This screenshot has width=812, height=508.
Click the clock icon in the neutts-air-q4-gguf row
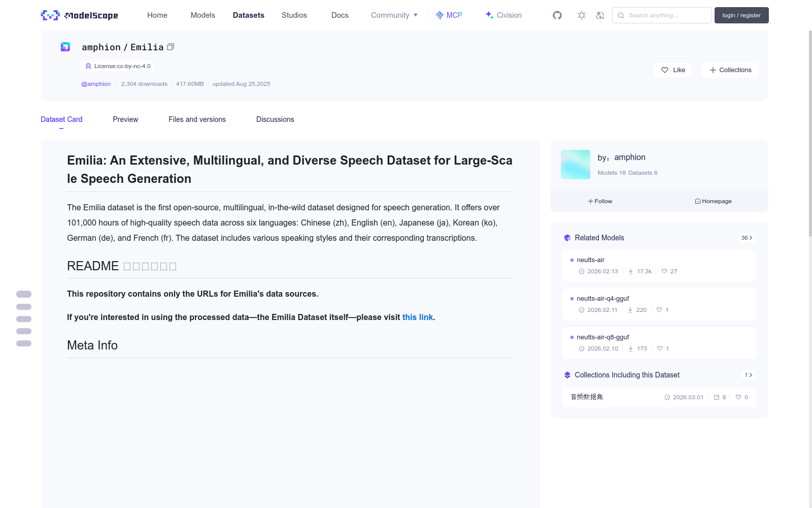582,310
